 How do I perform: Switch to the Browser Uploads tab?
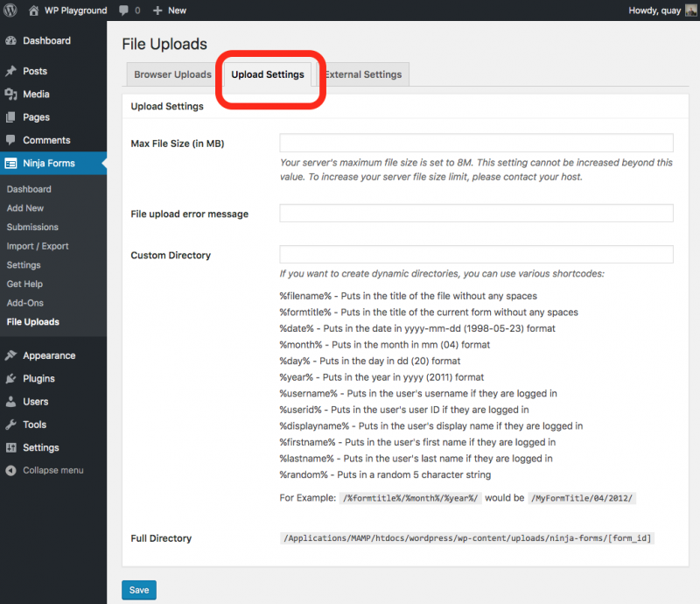click(172, 74)
